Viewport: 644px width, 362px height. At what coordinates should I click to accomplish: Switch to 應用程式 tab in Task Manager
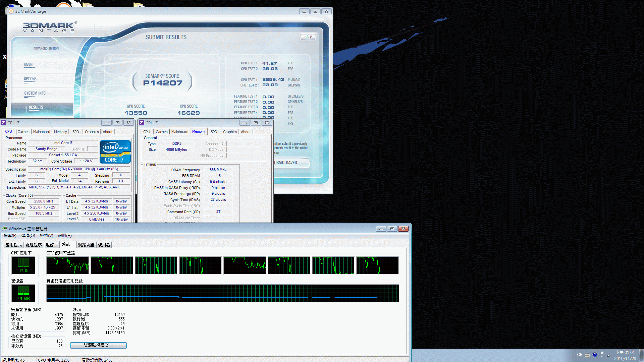14,245
